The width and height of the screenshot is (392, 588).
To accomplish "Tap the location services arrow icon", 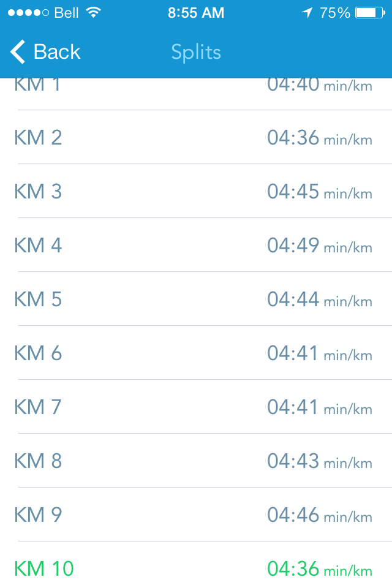I will (307, 12).
